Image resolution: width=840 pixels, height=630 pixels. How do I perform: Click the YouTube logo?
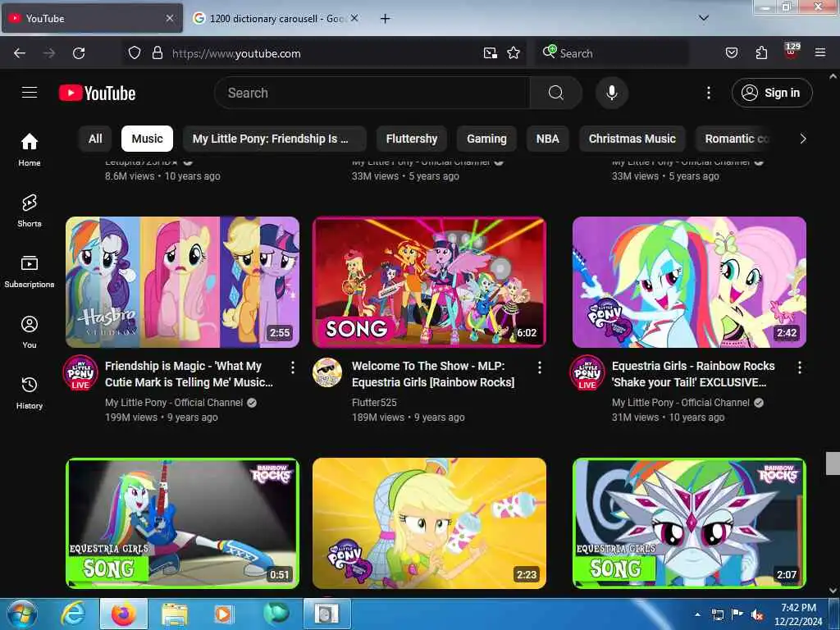pyautogui.click(x=97, y=94)
